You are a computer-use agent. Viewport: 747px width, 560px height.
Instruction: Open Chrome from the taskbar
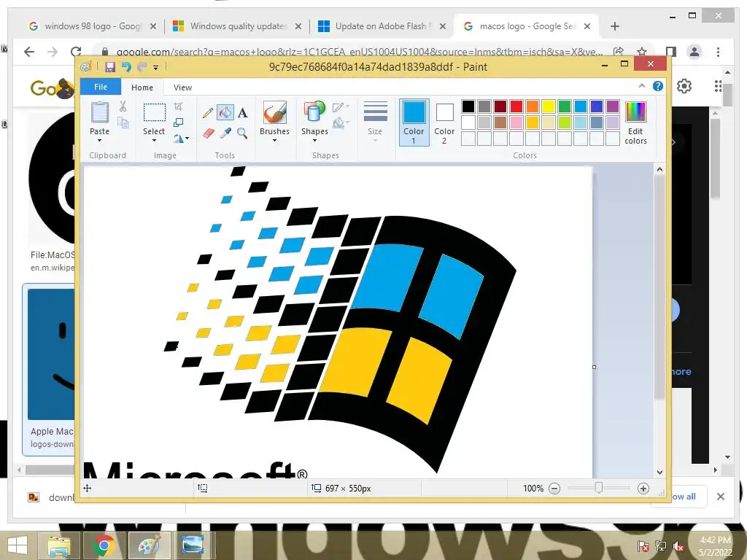click(104, 545)
